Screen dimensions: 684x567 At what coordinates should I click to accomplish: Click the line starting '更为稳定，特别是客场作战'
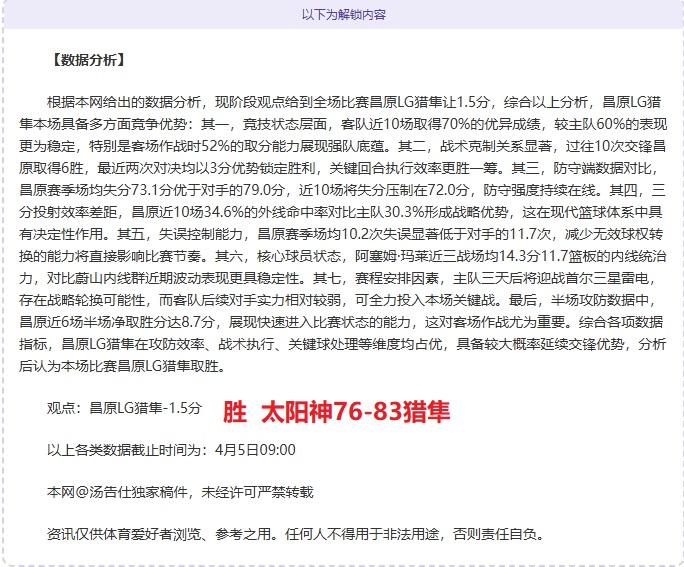[x=342, y=146]
